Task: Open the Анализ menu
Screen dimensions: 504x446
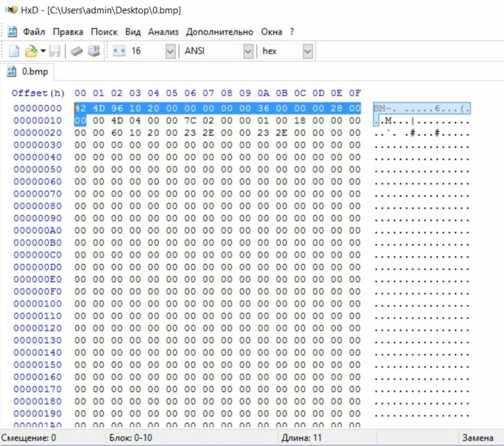Action: coord(163,31)
